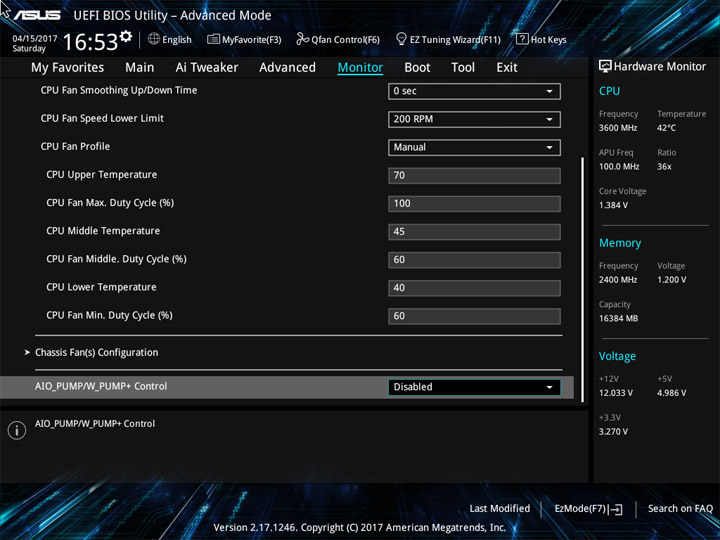Click the gear icon beside the clock

(x=126, y=36)
